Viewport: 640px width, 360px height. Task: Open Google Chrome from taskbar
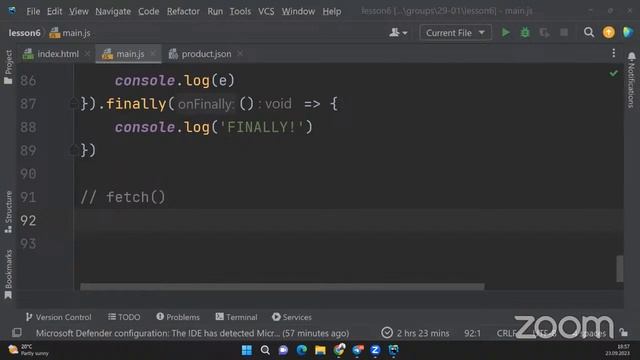339,350
